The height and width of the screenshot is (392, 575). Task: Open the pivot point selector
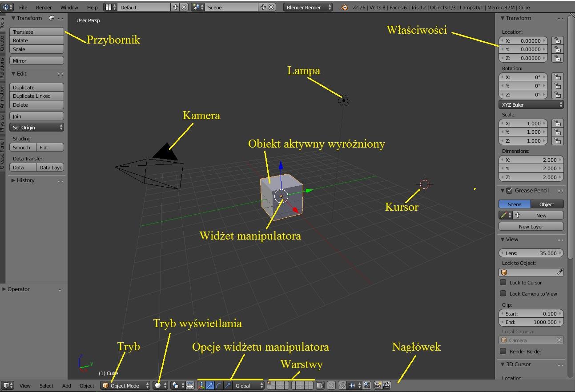(178, 385)
